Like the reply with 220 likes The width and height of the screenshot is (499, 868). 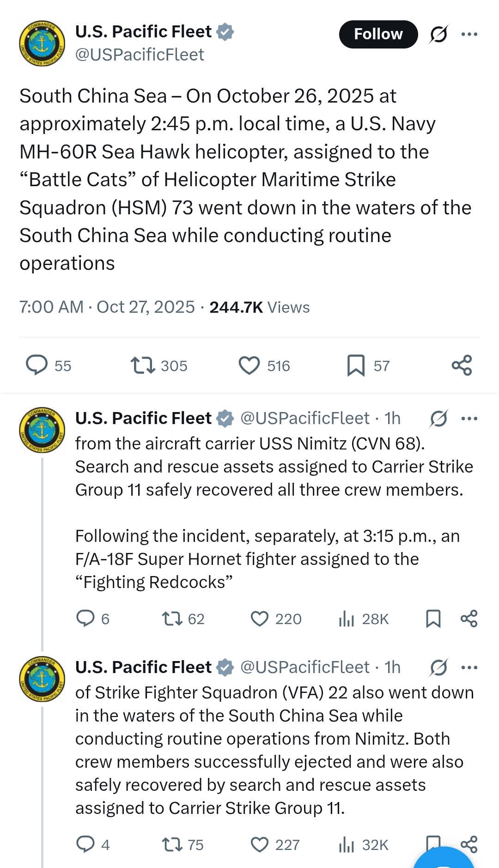tap(260, 619)
